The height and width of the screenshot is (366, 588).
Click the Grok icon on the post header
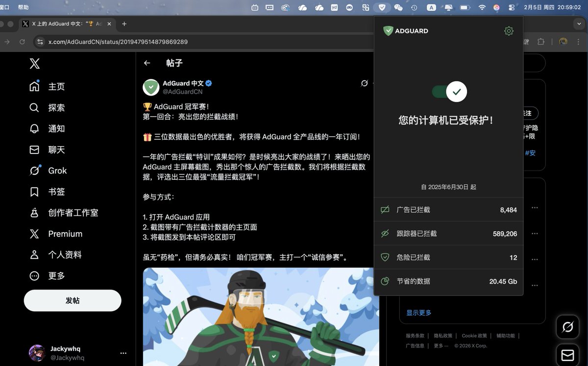click(x=364, y=83)
